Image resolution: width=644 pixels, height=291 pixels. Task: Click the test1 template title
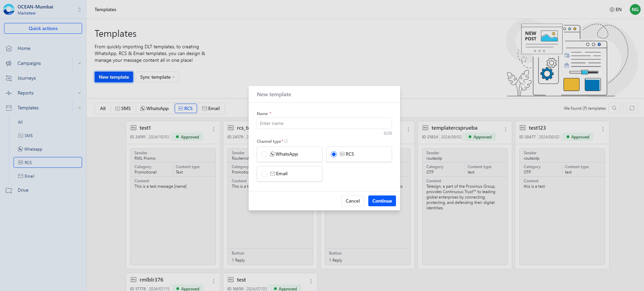(145, 128)
